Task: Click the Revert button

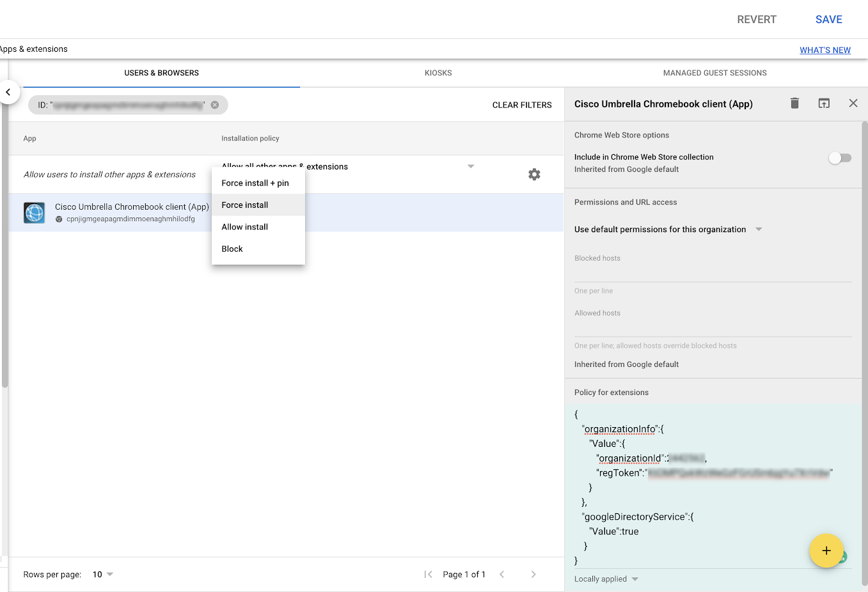Action: point(757,19)
